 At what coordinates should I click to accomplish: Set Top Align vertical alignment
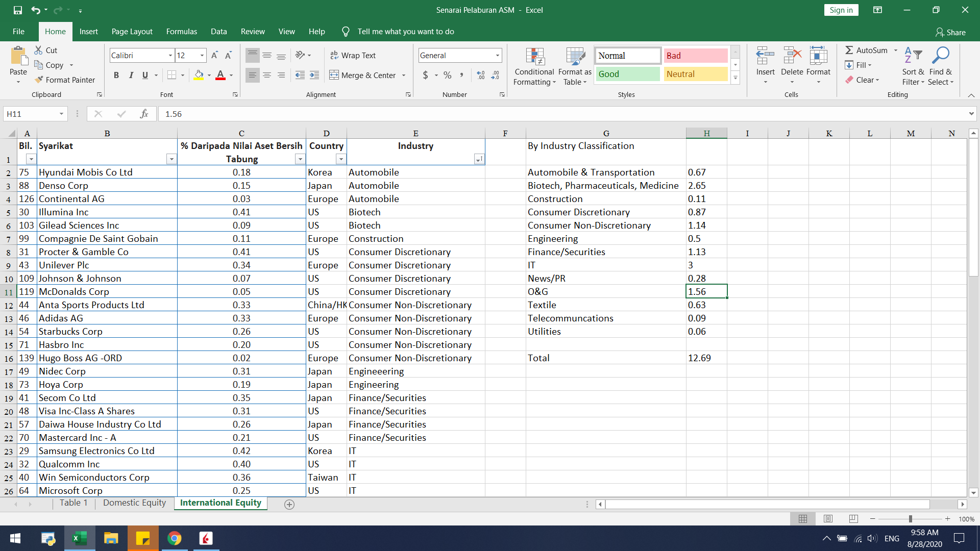tap(252, 55)
